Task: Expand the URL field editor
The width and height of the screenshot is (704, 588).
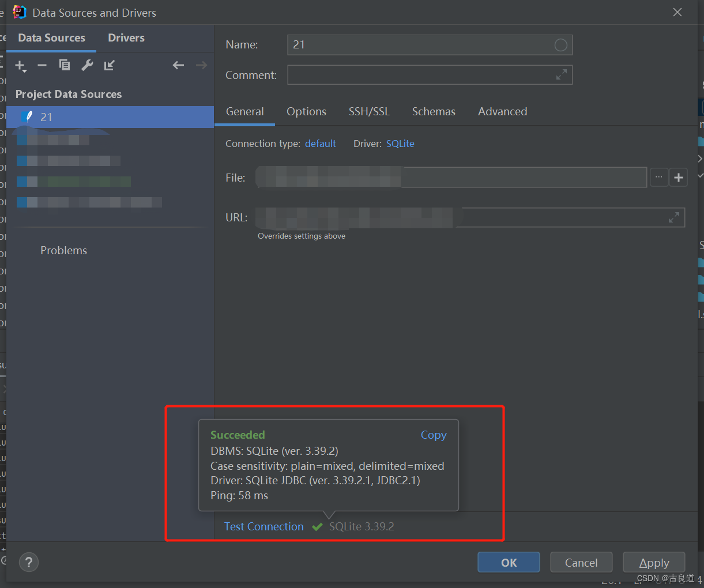Action: coord(673,217)
